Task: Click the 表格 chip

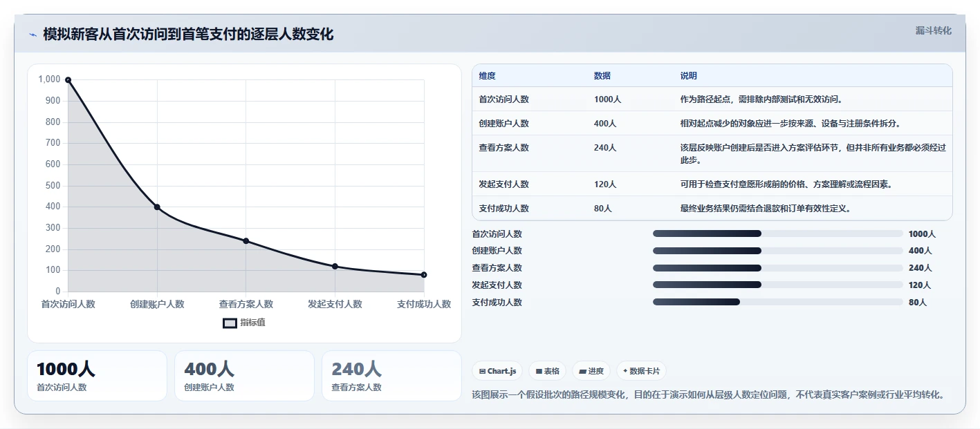Action: click(547, 371)
